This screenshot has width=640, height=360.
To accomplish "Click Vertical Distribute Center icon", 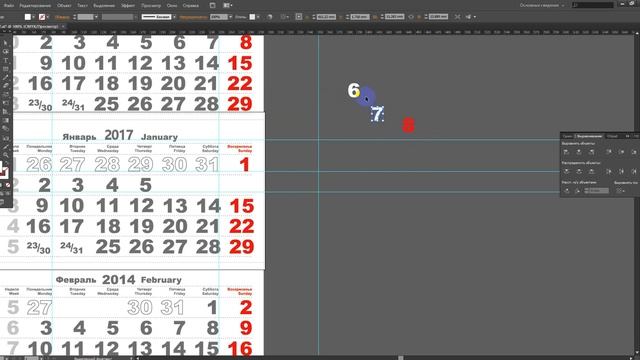I will 579,171.
